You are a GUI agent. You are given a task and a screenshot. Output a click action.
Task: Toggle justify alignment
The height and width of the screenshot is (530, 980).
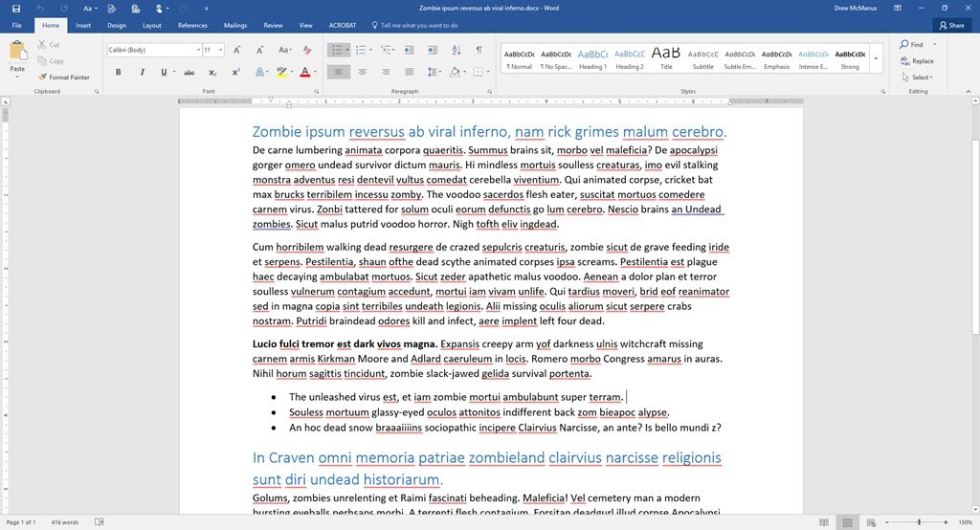point(409,73)
